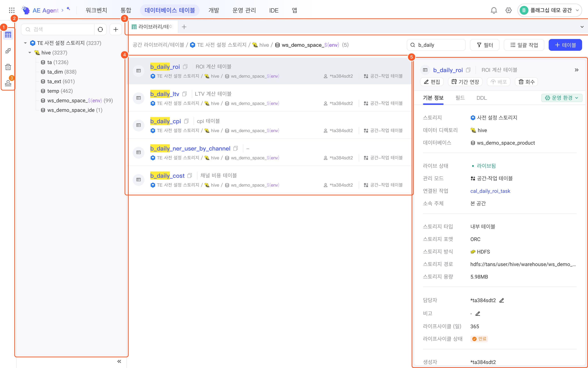
Task: Copy b_daily_ner_user_by_channel table name
Action: [x=235, y=148]
